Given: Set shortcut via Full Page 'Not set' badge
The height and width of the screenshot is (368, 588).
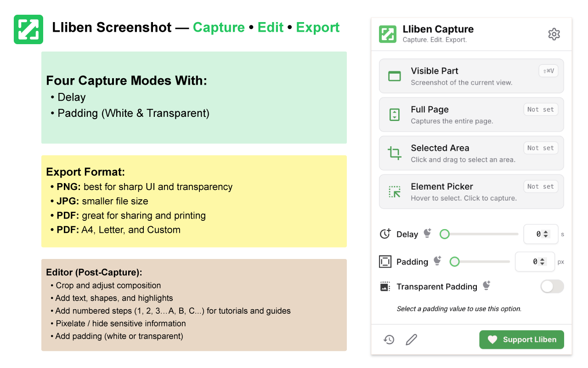Looking at the screenshot, I should (x=541, y=109).
